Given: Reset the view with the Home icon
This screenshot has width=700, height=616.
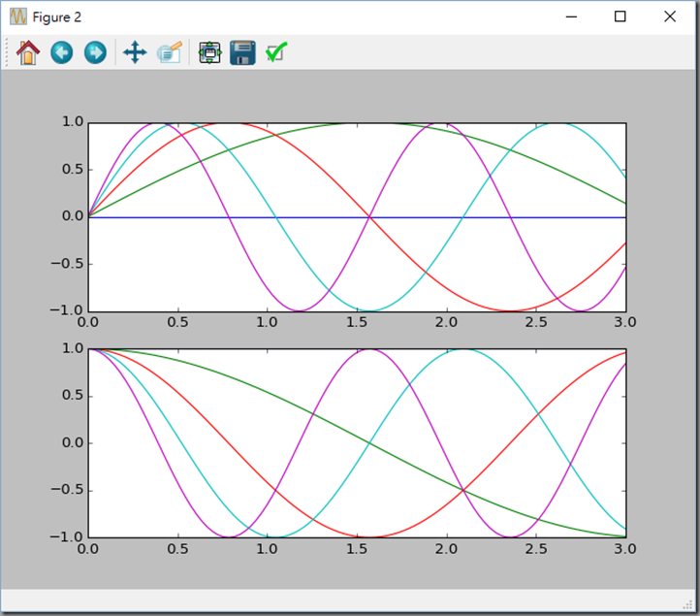Looking at the screenshot, I should (28, 52).
